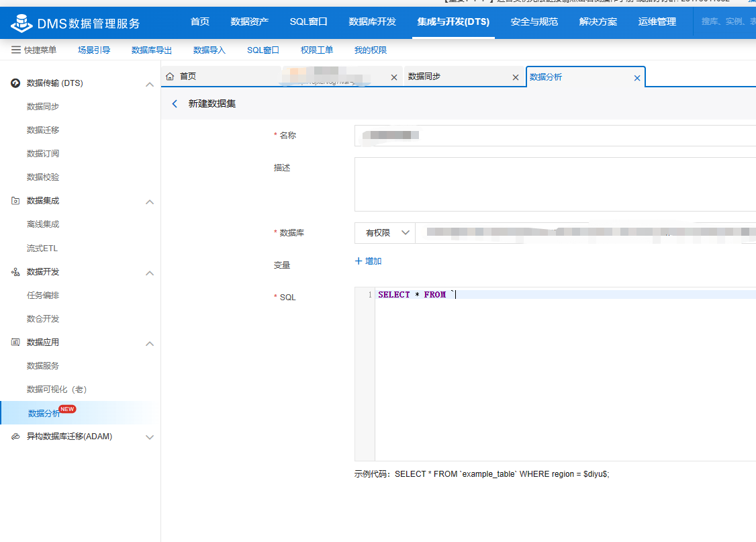Switch to the 数据同步 page tab
The height and width of the screenshot is (542, 756).
(464, 77)
